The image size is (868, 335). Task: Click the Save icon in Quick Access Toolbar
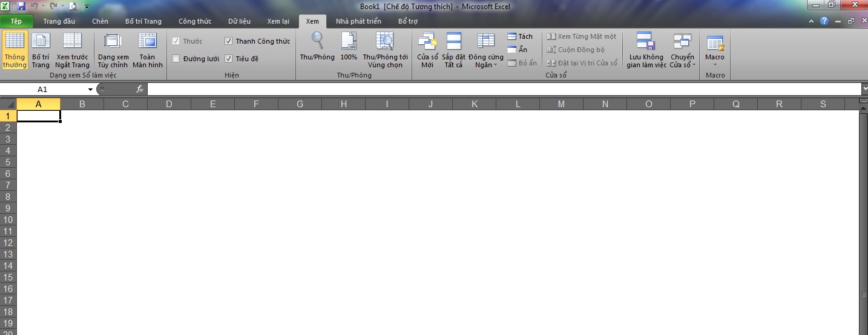pyautogui.click(x=21, y=6)
